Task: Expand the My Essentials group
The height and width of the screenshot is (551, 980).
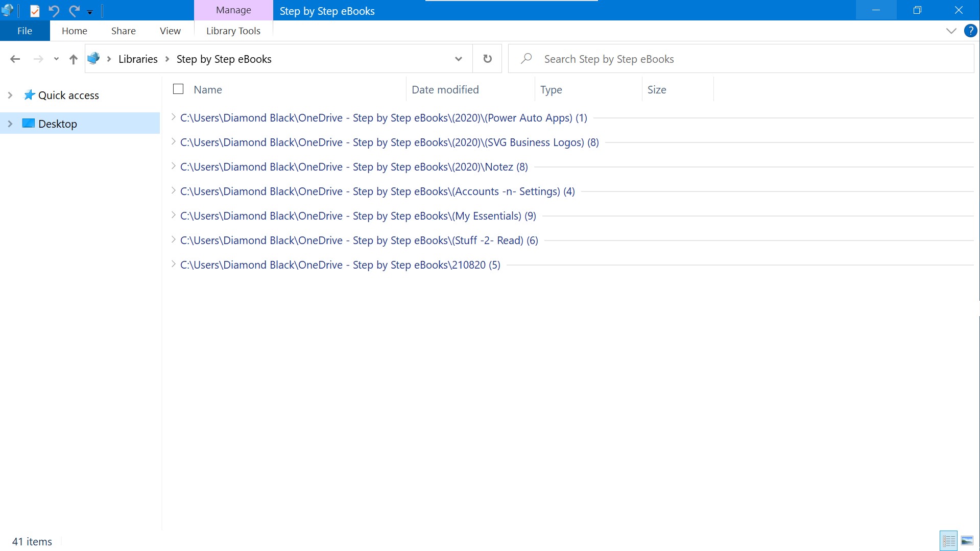Action: pyautogui.click(x=174, y=215)
